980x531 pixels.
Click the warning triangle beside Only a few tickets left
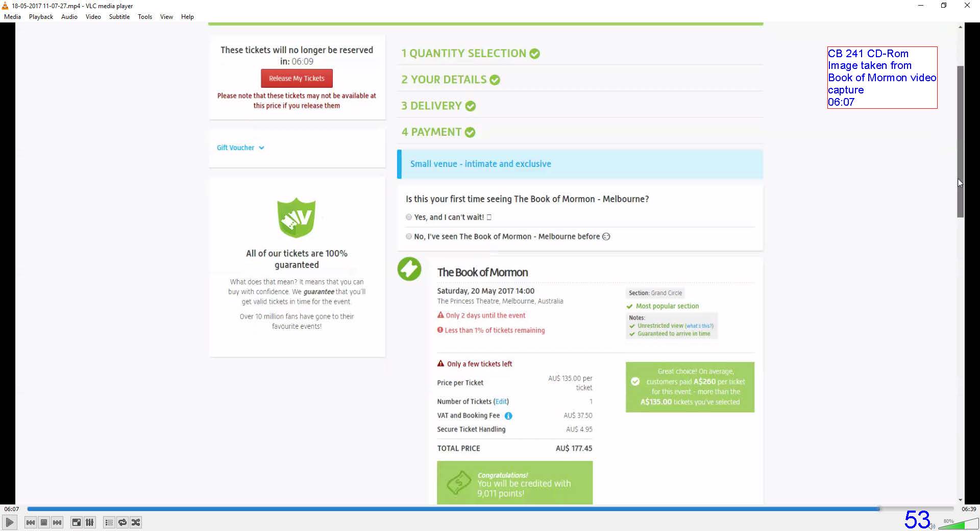click(x=440, y=364)
